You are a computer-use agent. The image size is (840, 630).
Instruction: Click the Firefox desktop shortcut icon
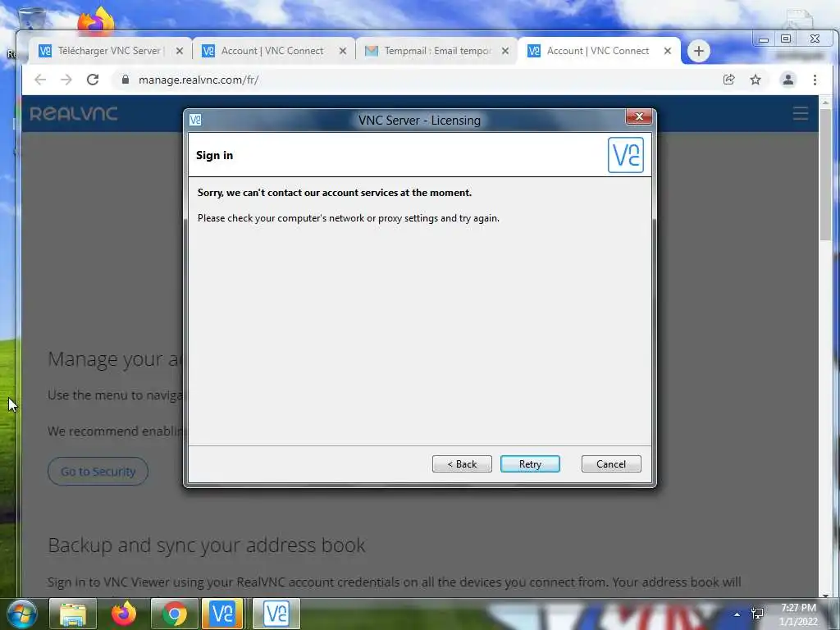95,22
